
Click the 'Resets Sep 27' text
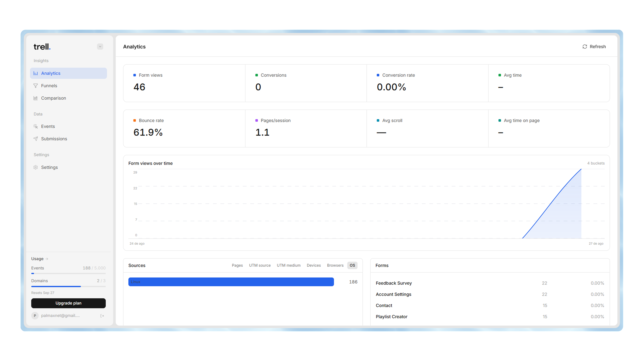pyautogui.click(x=43, y=293)
